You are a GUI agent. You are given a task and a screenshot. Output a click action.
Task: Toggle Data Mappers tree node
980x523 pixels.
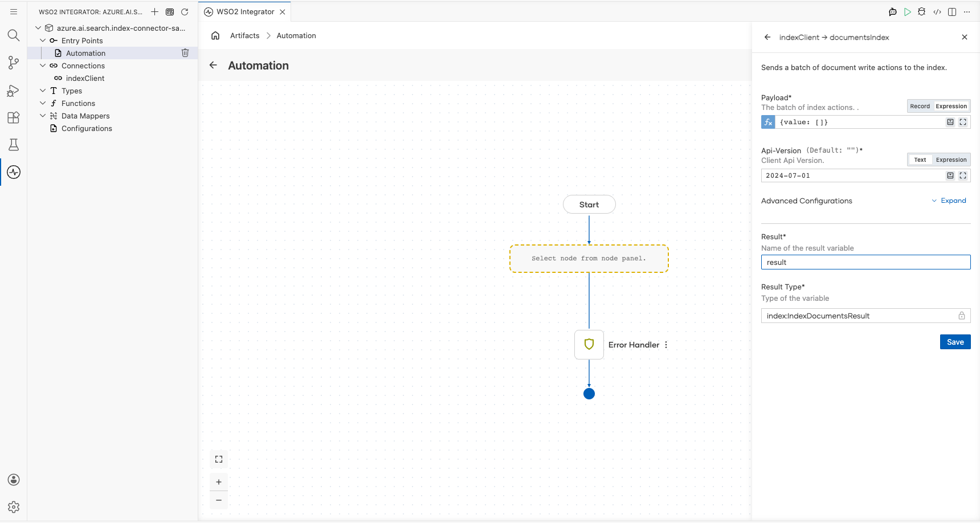pos(43,116)
